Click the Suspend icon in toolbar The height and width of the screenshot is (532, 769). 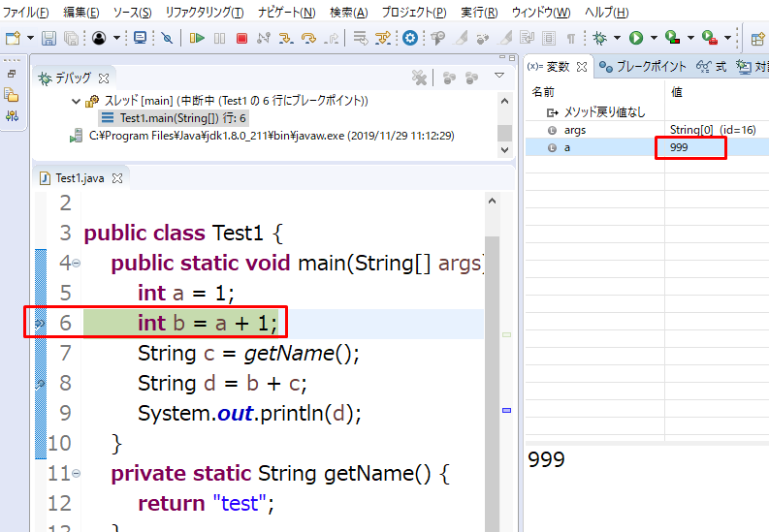tap(219, 39)
